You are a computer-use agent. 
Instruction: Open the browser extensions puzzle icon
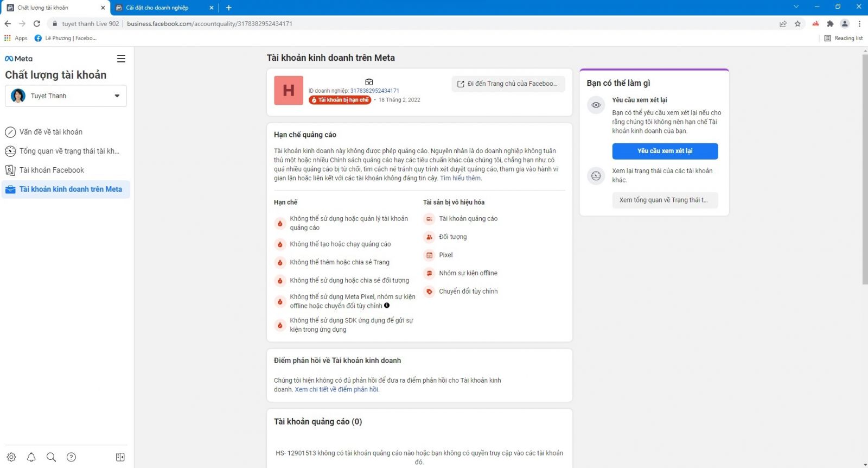point(830,23)
